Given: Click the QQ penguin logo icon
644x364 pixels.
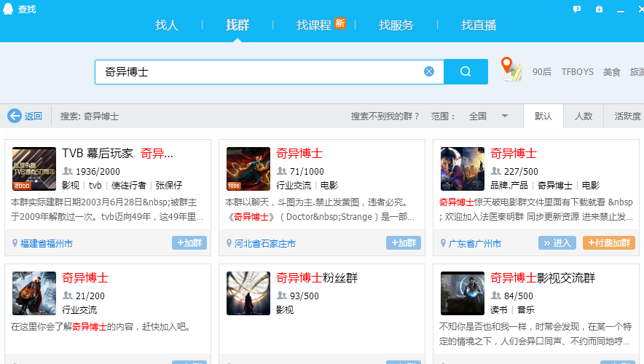Looking at the screenshot, I should pyautogui.click(x=8, y=9).
